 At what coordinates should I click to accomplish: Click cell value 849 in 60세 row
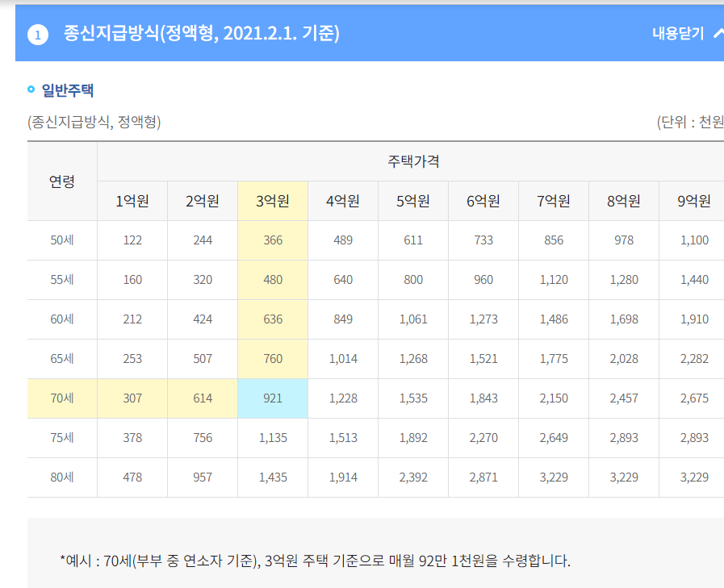click(343, 319)
